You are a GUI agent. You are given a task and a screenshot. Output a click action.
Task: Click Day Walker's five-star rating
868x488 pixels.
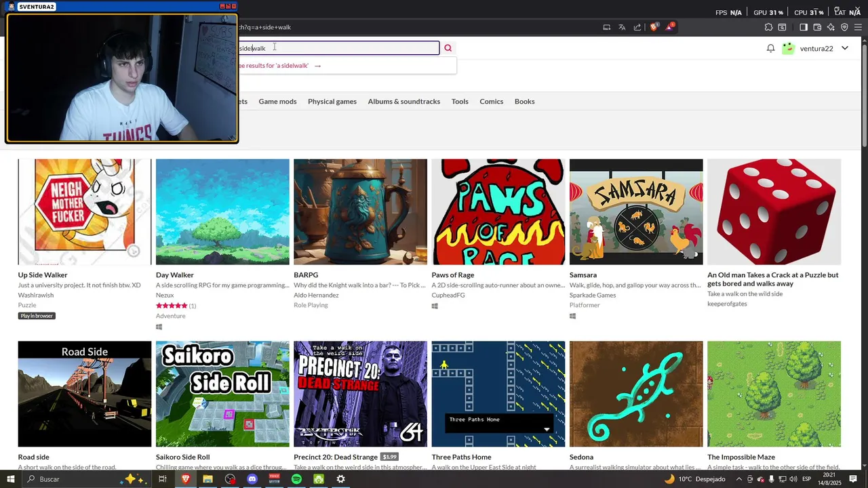pyautogui.click(x=171, y=306)
